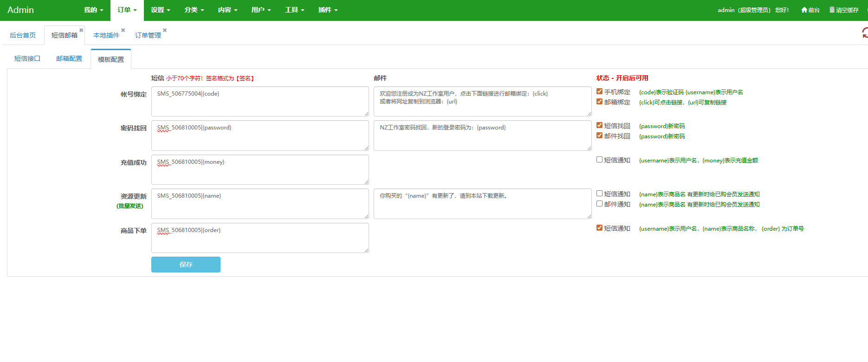Image resolution: width=868 pixels, height=362 pixels.
Task: Open the 用户 dropdown menu
Action: (x=261, y=10)
